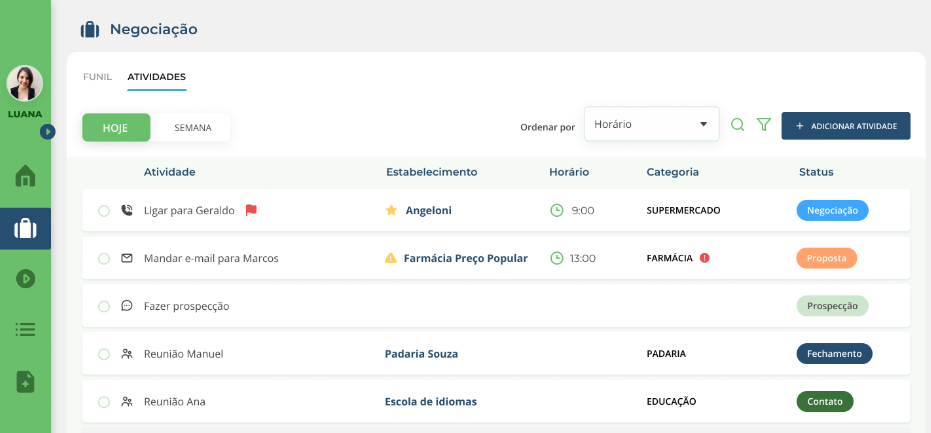Viewport: 931px width, 433px height.
Task: Switch to the FUNIL tab
Action: [97, 77]
